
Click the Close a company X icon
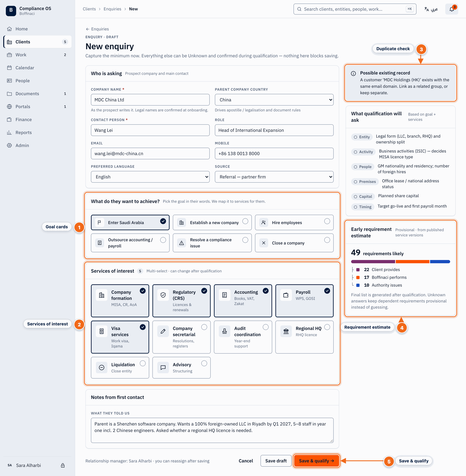(264, 243)
